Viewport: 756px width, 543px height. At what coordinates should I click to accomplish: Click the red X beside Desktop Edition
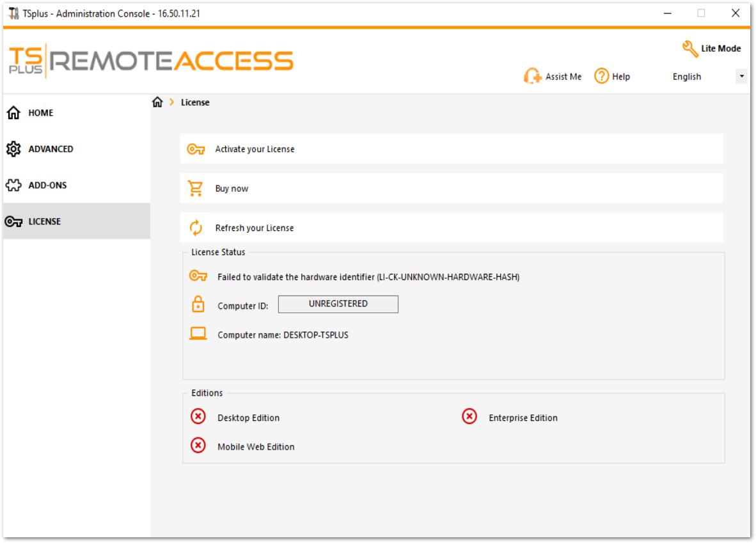(x=198, y=416)
